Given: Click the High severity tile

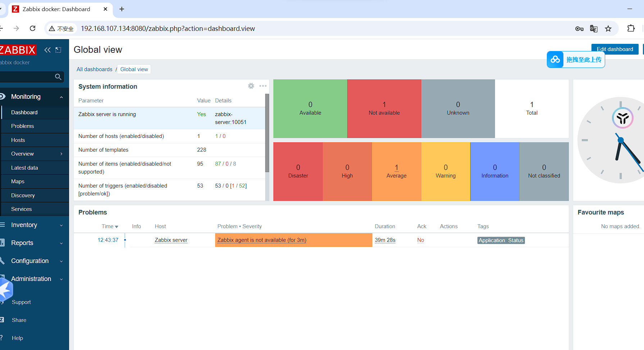Looking at the screenshot, I should 347,171.
